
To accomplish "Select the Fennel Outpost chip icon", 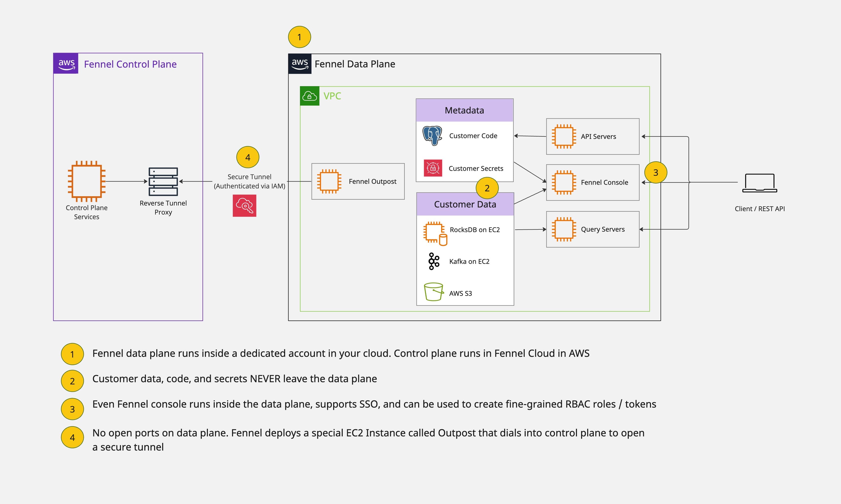I will click(329, 181).
